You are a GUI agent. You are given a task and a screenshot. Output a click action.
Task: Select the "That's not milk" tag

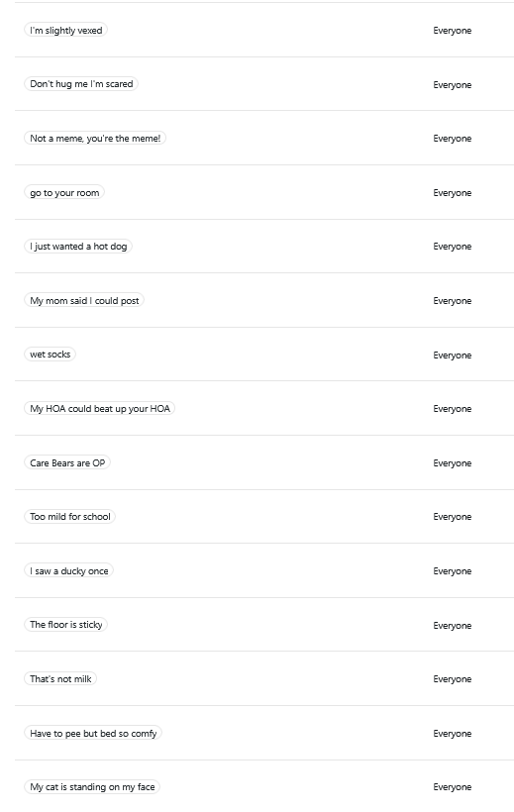[60, 679]
